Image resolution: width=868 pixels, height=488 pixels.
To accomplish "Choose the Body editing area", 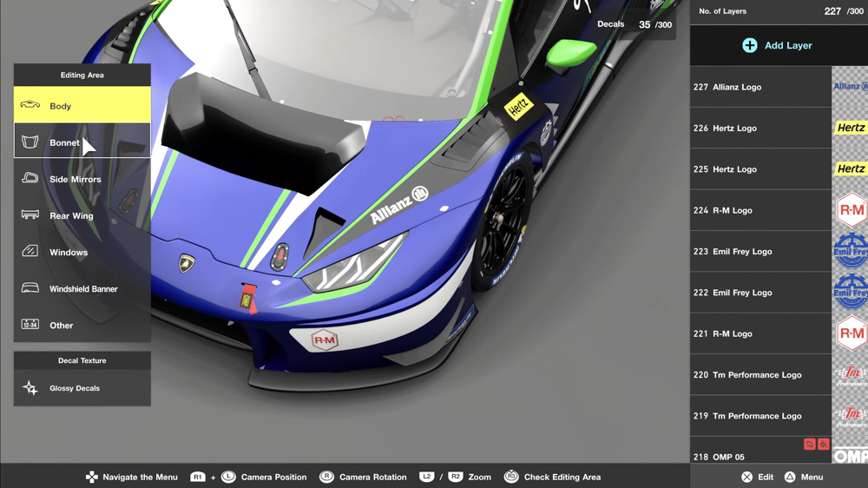I will pos(82,105).
